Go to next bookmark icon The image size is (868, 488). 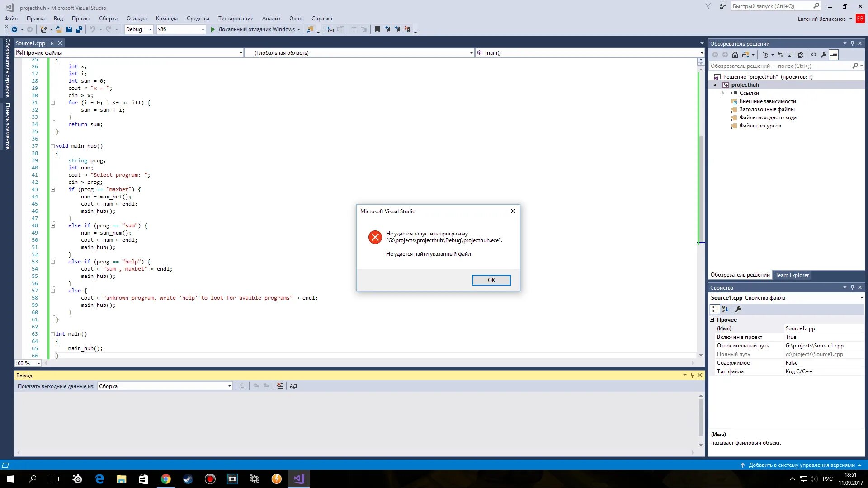coord(397,29)
